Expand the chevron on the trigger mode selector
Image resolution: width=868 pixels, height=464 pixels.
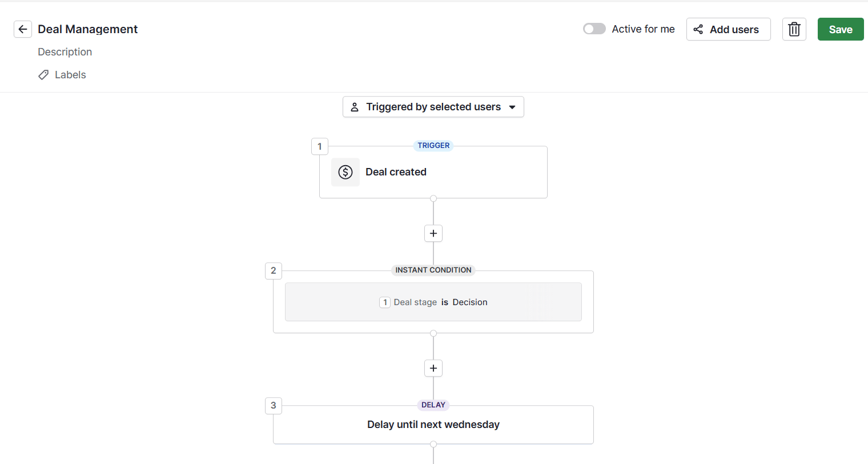511,107
